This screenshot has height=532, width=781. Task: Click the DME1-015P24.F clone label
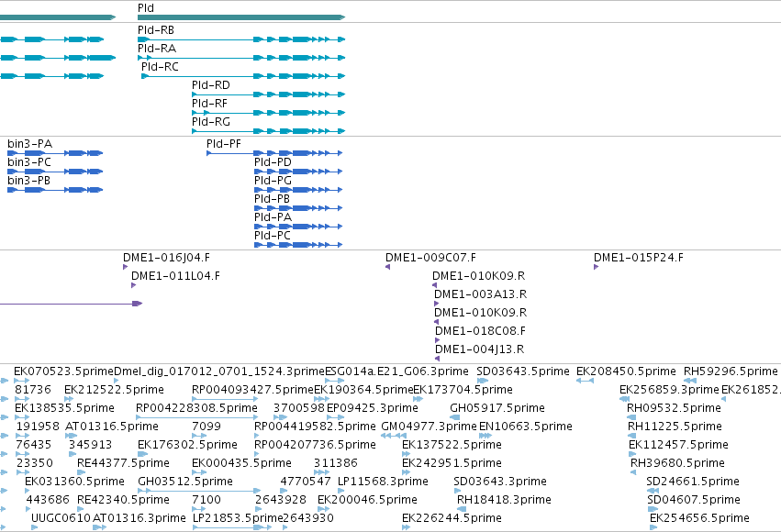[639, 258]
